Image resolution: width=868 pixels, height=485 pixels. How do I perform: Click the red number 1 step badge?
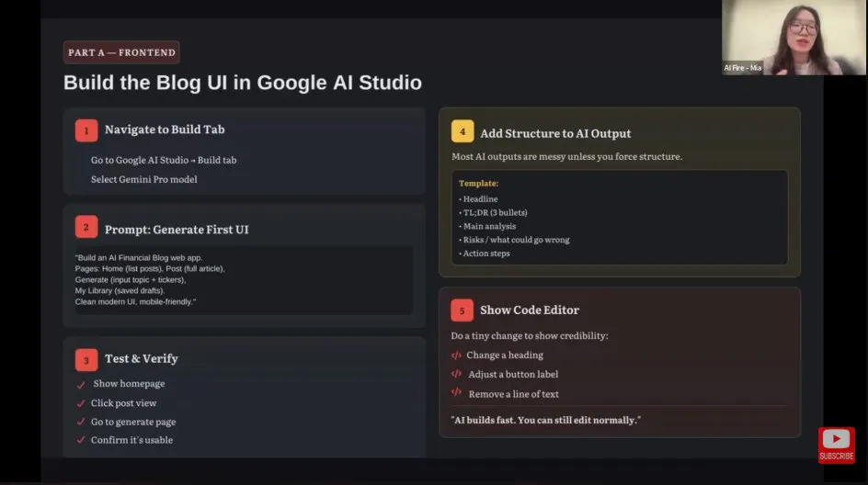pyautogui.click(x=86, y=130)
